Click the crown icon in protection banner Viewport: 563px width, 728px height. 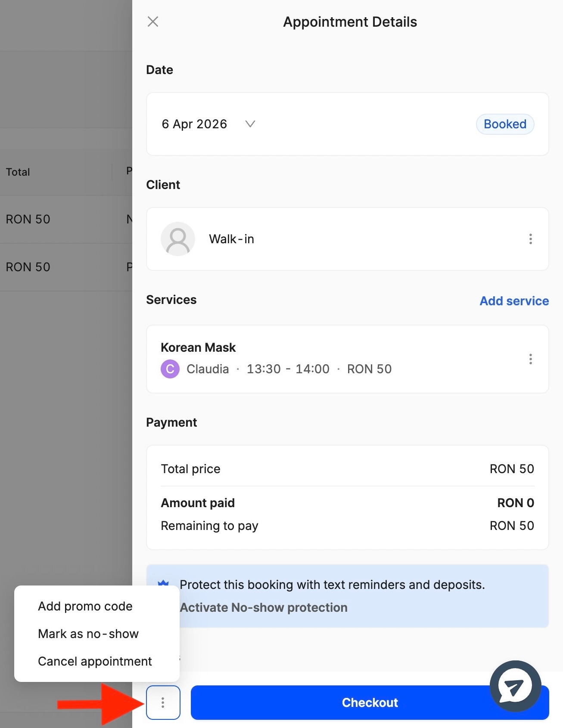(x=163, y=584)
